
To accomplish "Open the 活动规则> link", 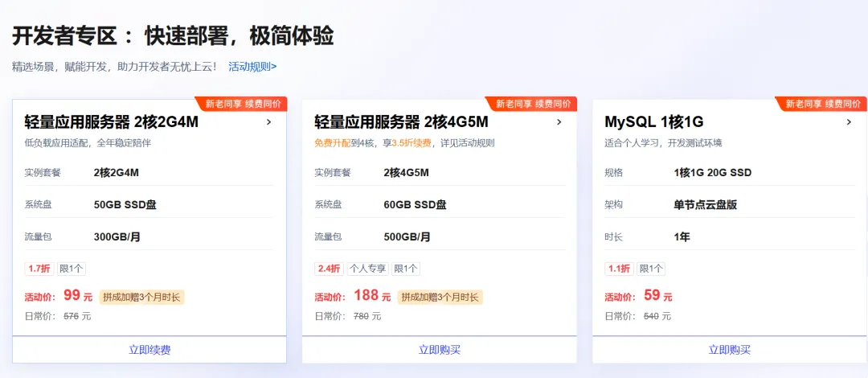I will click(252, 67).
